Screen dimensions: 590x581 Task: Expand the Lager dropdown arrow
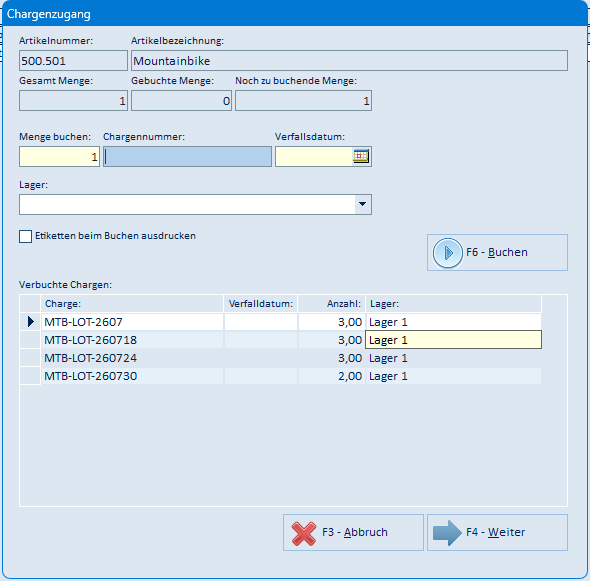coord(363,204)
